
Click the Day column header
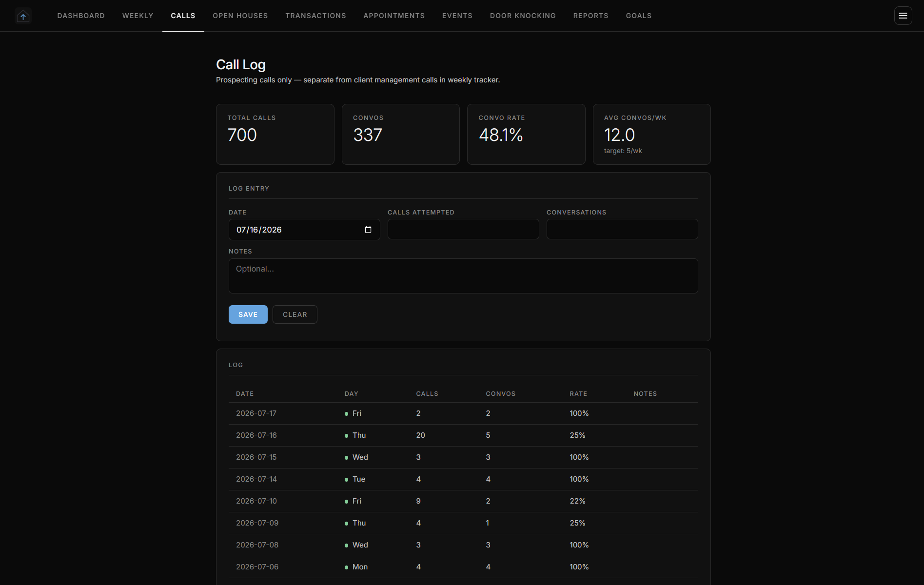tap(351, 394)
